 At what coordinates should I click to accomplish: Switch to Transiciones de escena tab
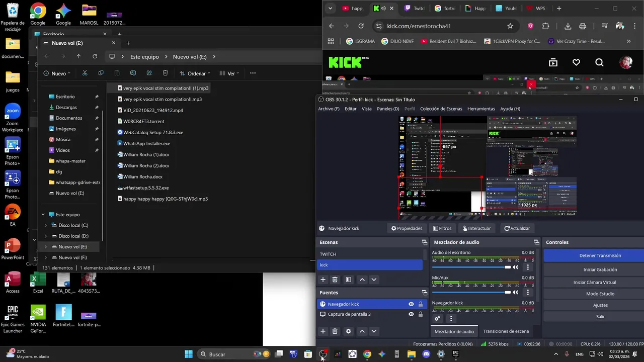click(x=506, y=331)
